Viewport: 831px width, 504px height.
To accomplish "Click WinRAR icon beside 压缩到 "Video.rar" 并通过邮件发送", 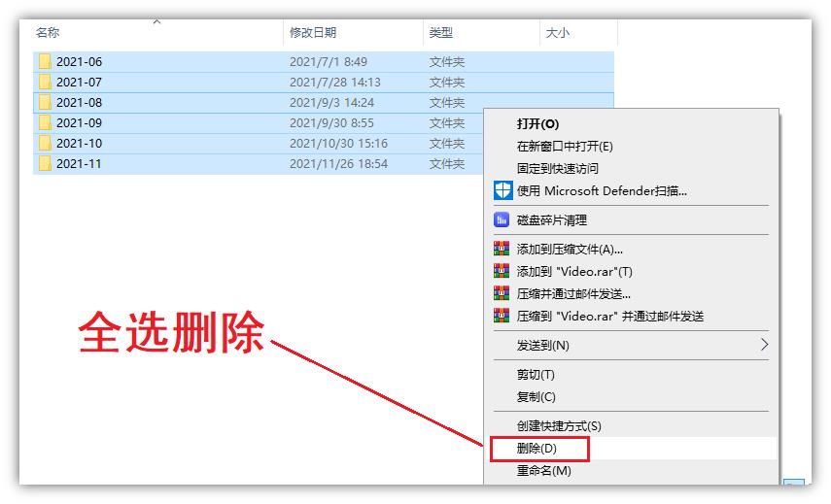I will [x=502, y=316].
